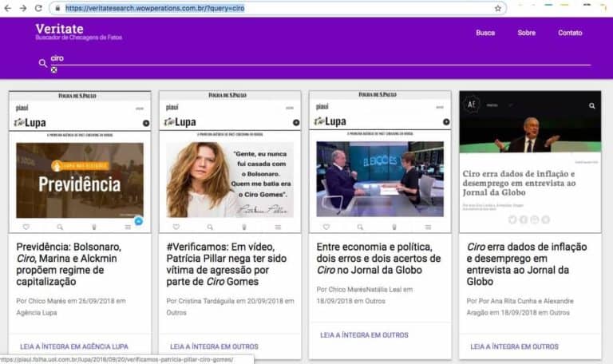Click hamburger menu icon under Previdência thumbnail
Viewport: 613px width, 364px height.
[128, 227]
